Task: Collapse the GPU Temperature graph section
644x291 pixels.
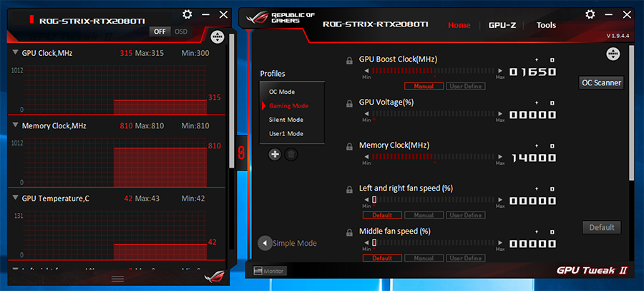Action: tap(16, 198)
